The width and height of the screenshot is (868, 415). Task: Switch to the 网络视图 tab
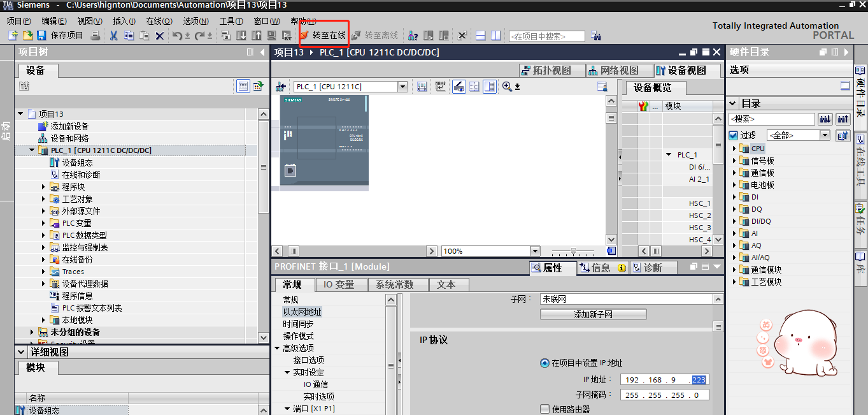click(612, 70)
